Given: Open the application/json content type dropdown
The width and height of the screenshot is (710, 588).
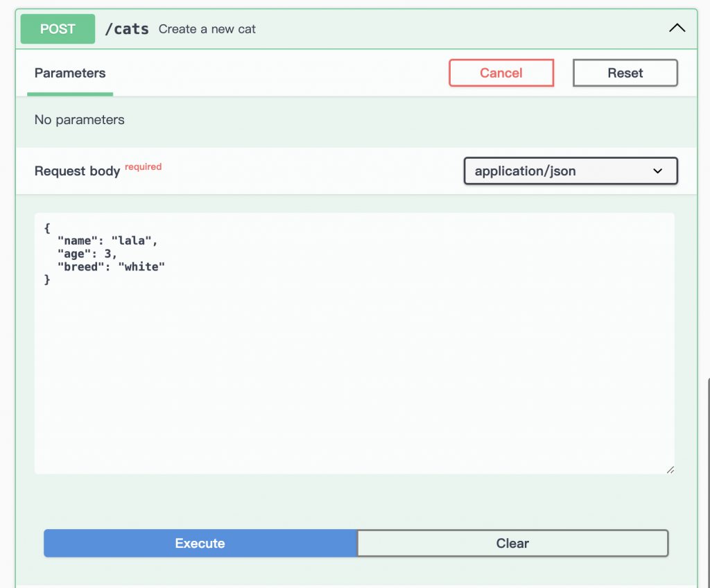Looking at the screenshot, I should coord(570,171).
